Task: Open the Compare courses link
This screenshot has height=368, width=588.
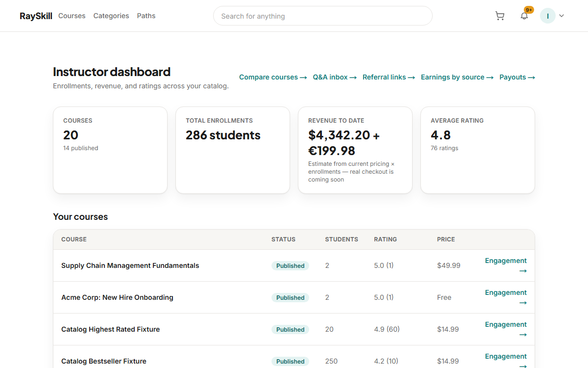Action: click(x=273, y=77)
